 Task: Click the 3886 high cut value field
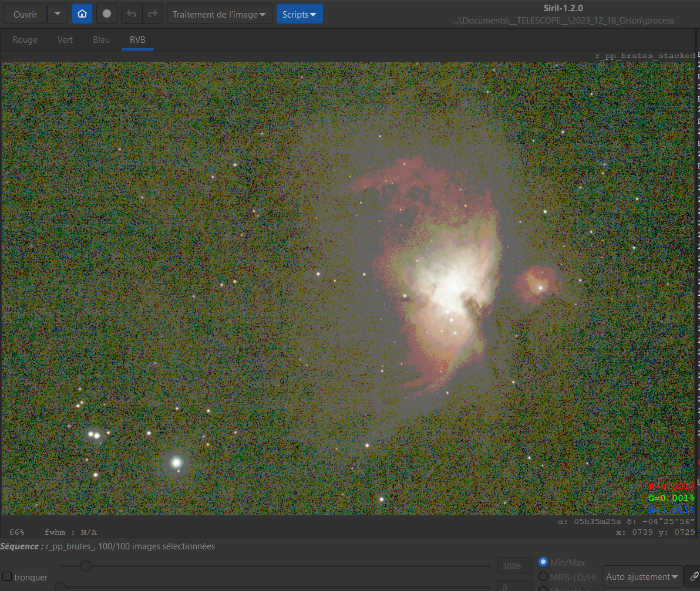click(x=515, y=566)
